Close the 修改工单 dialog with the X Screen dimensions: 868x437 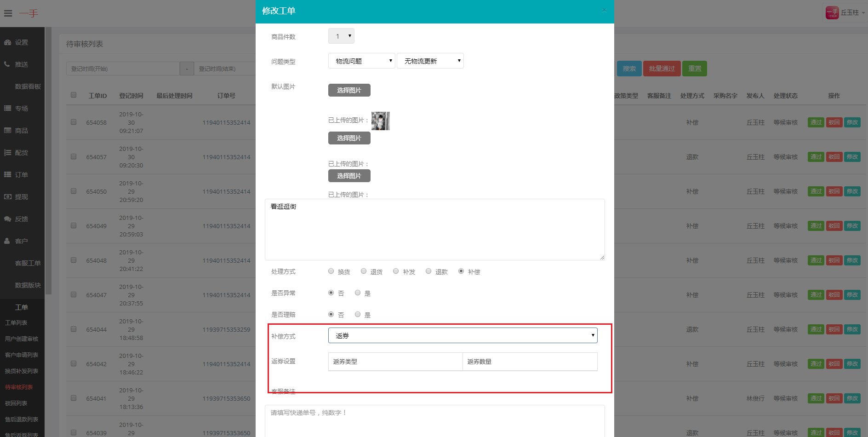pos(604,10)
